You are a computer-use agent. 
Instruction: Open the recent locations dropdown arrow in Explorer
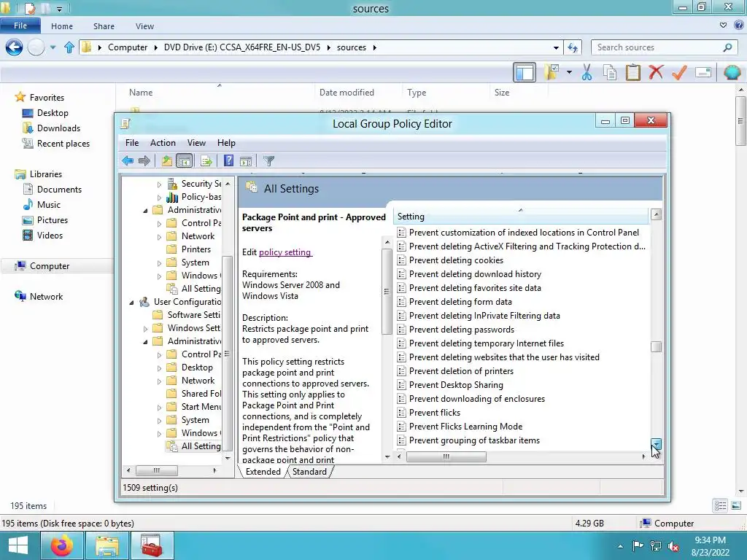[53, 47]
